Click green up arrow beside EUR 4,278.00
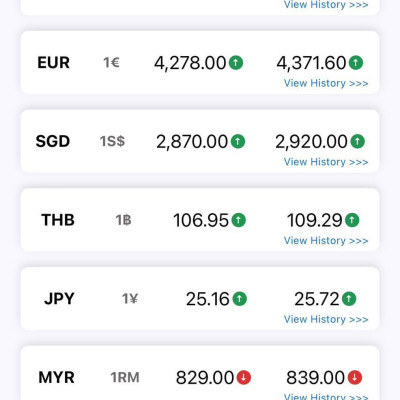Screen dimensions: 400x400 point(236,62)
